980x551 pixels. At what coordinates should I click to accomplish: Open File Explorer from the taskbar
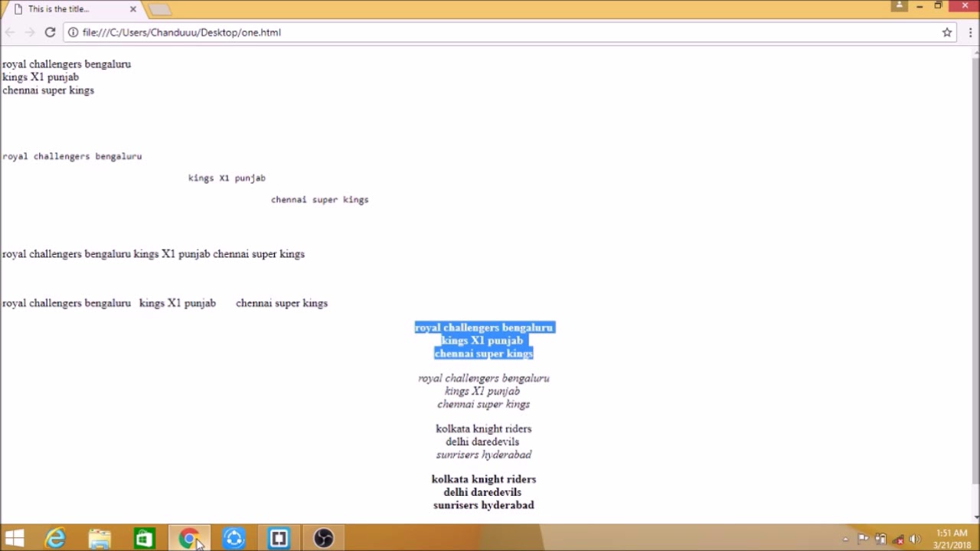(x=100, y=539)
